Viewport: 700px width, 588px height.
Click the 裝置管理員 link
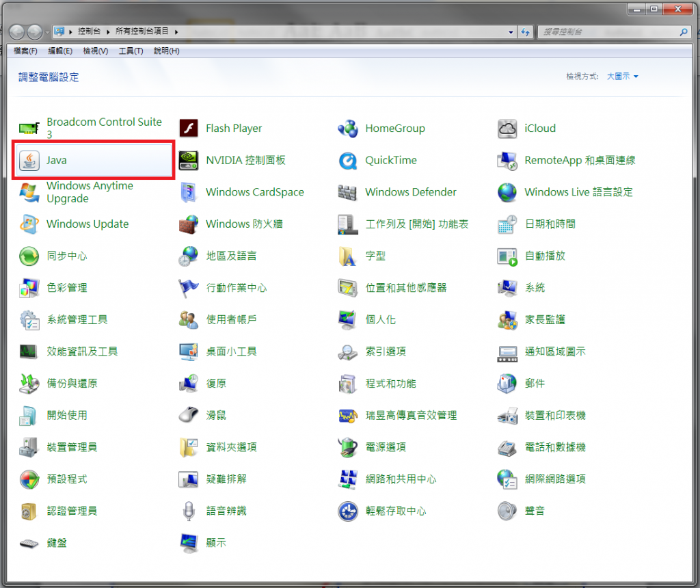click(x=72, y=447)
